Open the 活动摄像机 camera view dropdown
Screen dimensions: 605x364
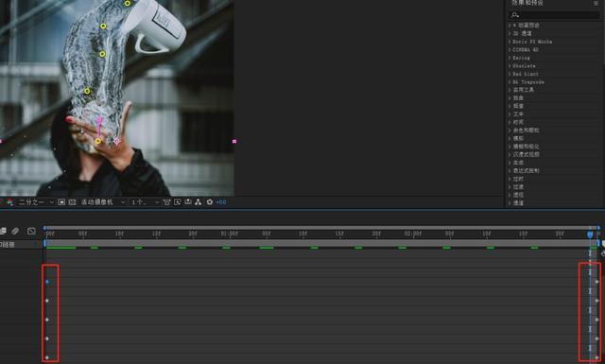(103, 202)
